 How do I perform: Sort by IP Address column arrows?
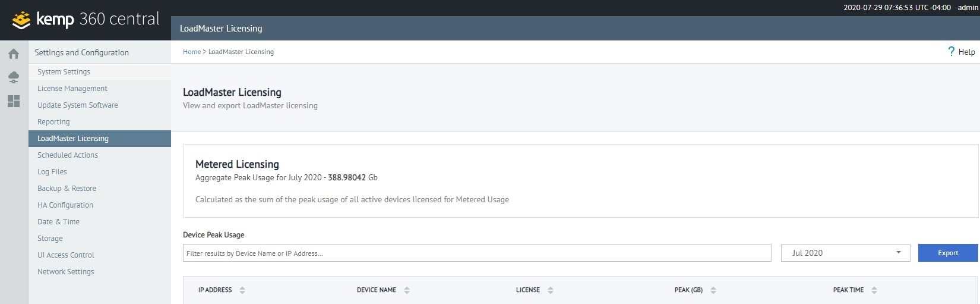coord(242,290)
